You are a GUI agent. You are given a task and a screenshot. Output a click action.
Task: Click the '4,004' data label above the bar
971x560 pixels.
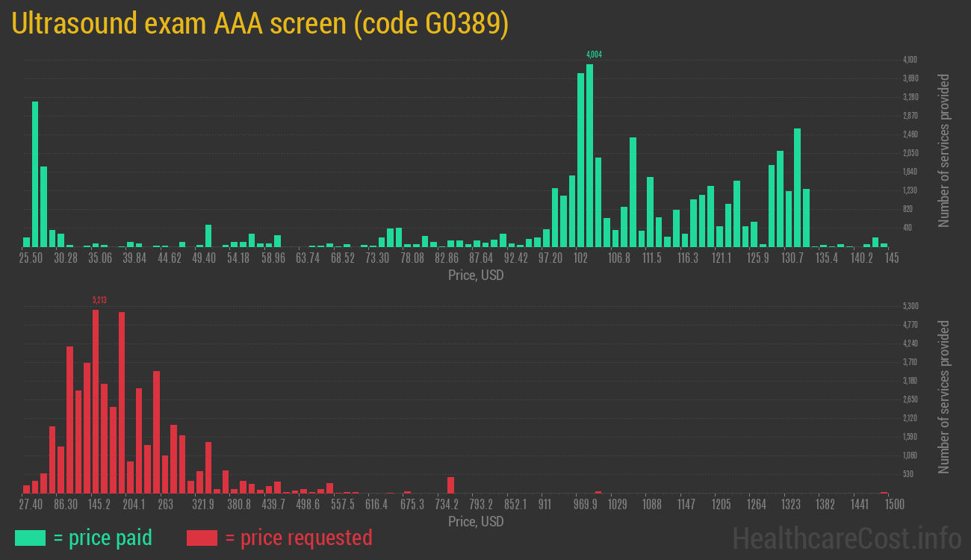click(595, 54)
